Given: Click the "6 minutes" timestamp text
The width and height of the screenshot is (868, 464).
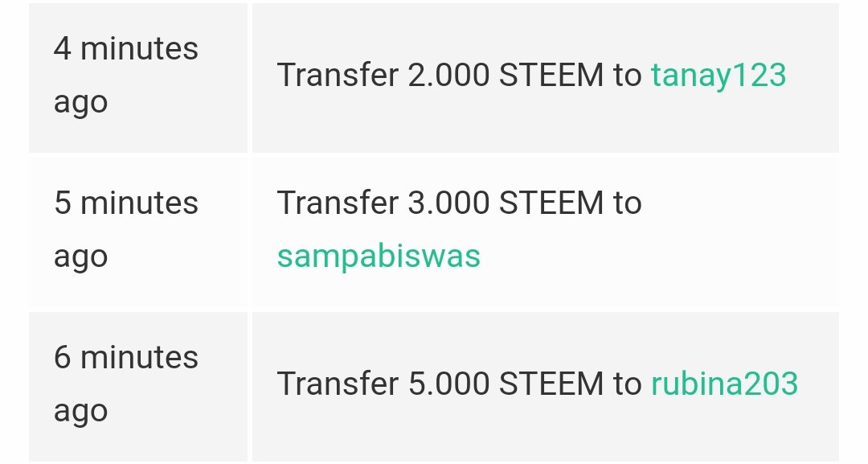Looking at the screenshot, I should coord(126,357).
